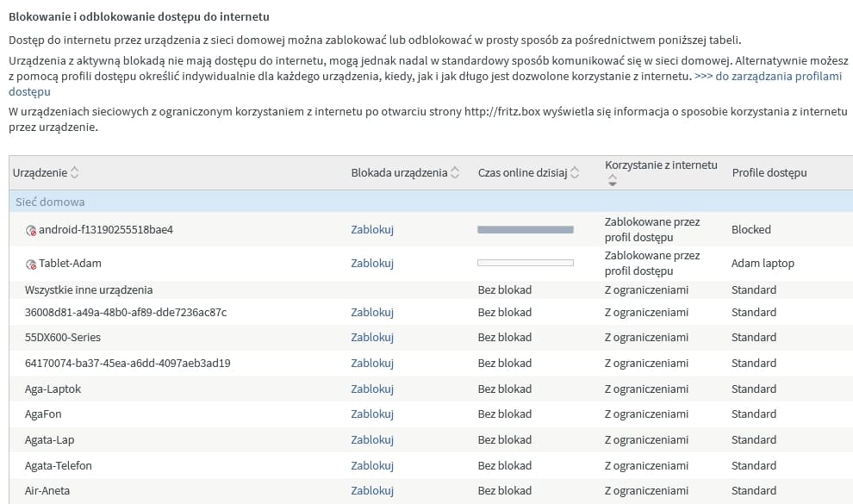The height and width of the screenshot is (504, 853).
Task: Block the Tablet-Adam device
Action: [x=371, y=264]
